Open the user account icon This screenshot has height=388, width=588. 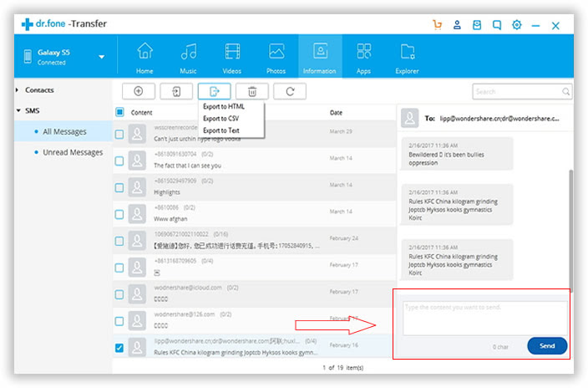pos(457,25)
